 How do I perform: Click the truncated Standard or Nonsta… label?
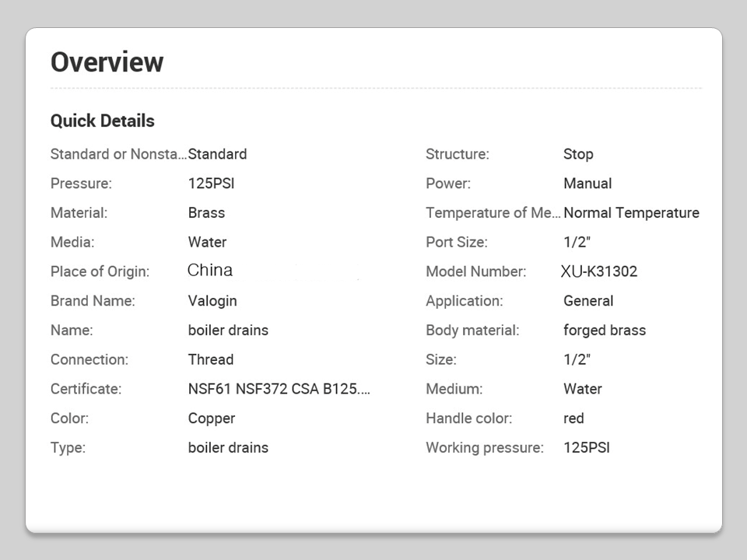(x=118, y=154)
